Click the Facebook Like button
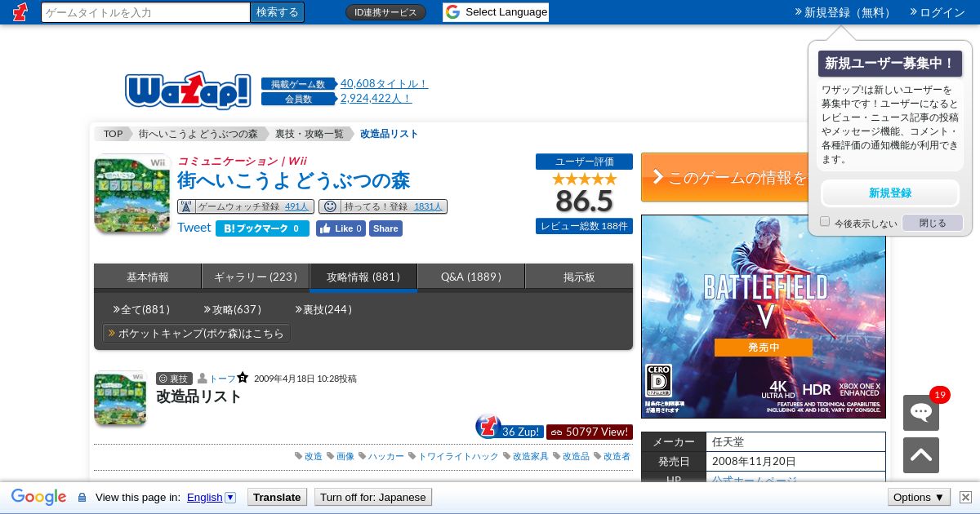 coord(341,228)
